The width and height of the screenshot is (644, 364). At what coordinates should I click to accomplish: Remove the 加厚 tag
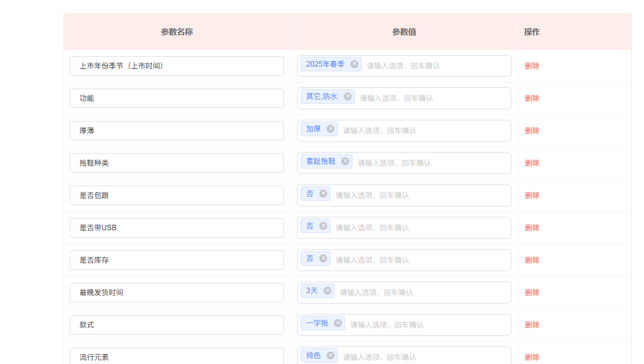coord(331,129)
